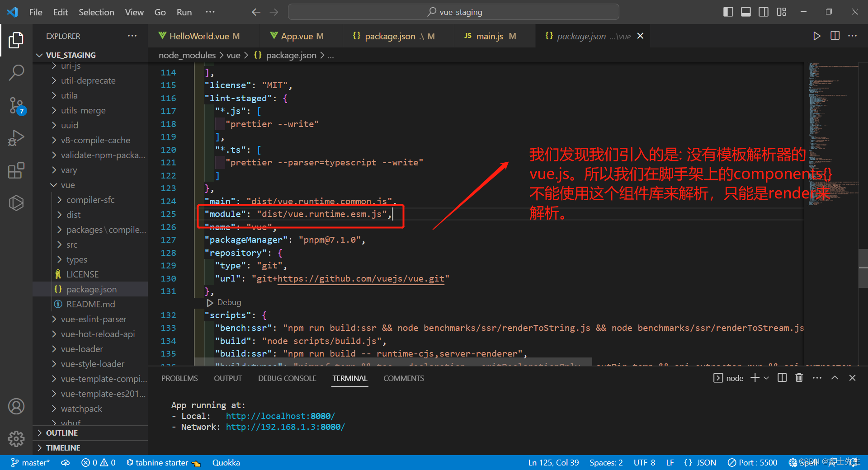Open the github vuejs repository URL
Screen dimensions: 868x470
[x=361, y=279]
